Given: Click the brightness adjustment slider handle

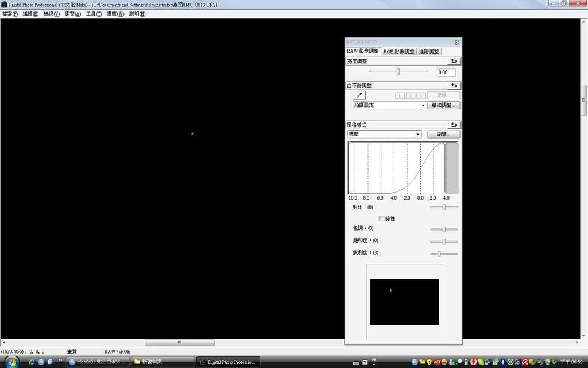Looking at the screenshot, I should click(398, 72).
